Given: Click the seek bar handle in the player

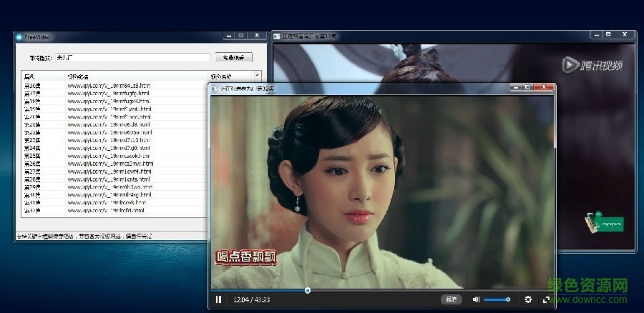Looking at the screenshot, I should tap(308, 290).
